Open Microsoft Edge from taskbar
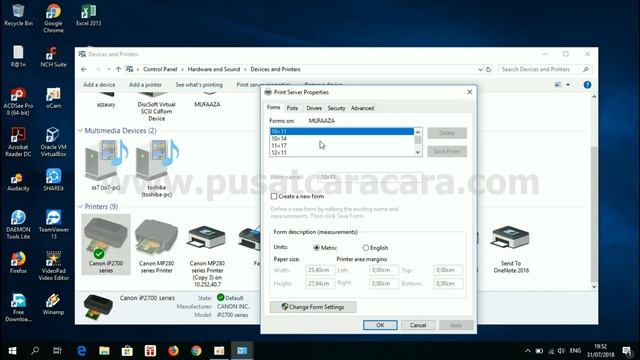The height and width of the screenshot is (360, 640). [x=82, y=351]
